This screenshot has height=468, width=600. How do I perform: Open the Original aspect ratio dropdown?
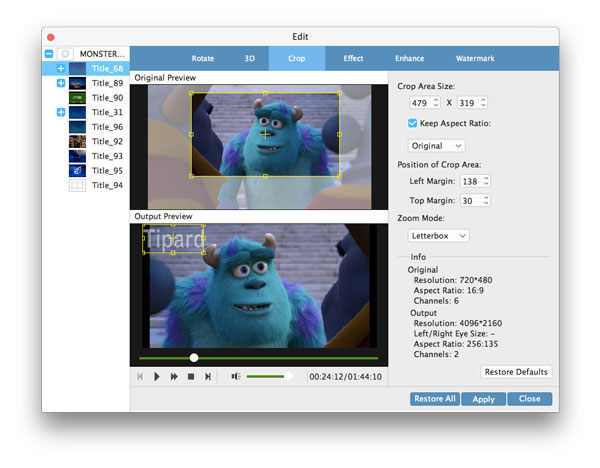(x=436, y=146)
